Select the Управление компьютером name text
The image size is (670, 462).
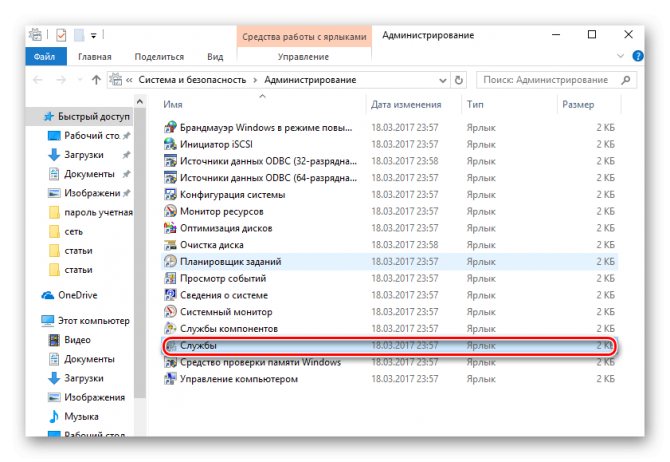pos(239,379)
